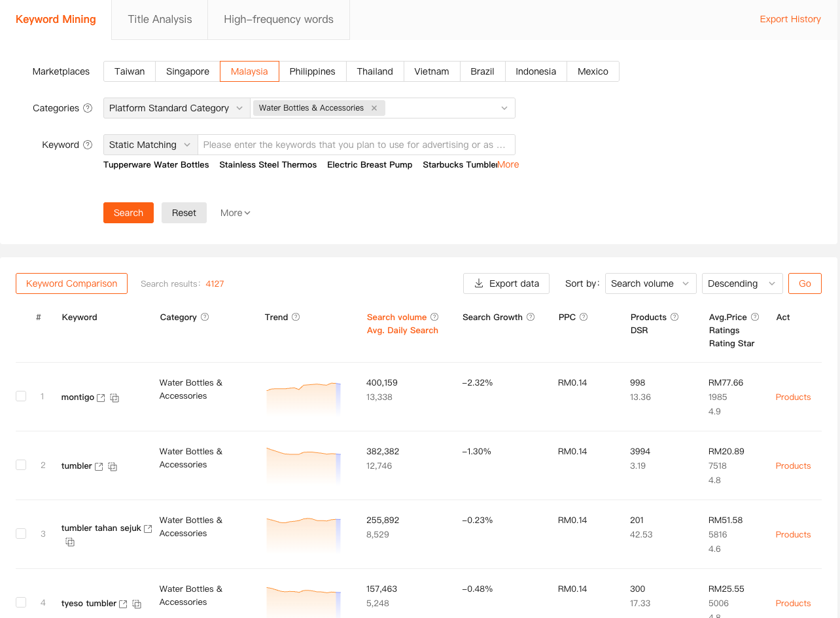
Task: Click help icon next to Search volume
Action: pos(434,318)
